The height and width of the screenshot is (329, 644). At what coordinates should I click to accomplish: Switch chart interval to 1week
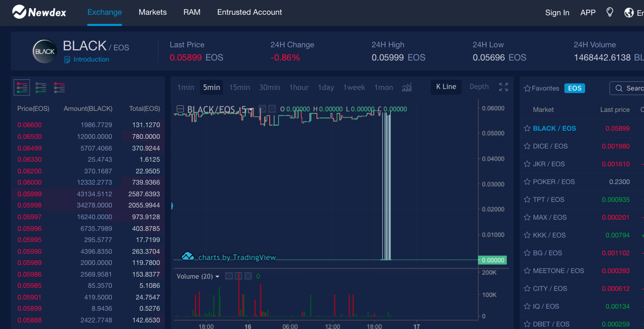[x=354, y=87]
